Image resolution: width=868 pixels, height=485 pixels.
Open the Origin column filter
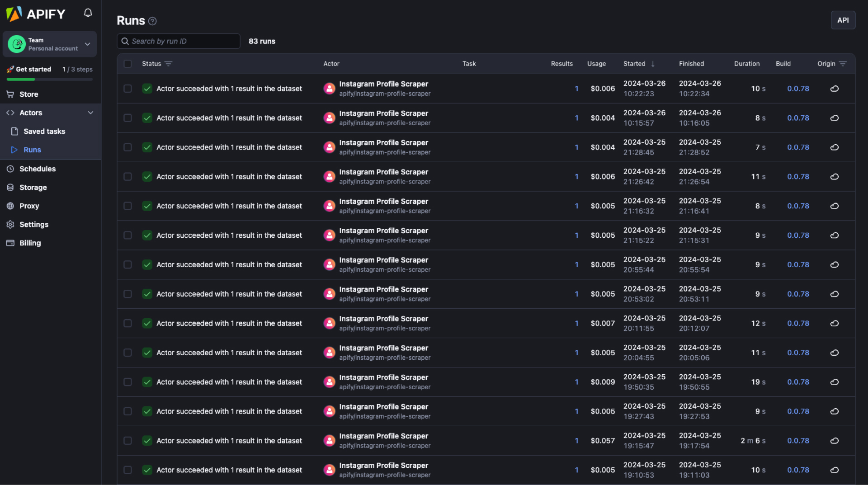(x=843, y=64)
